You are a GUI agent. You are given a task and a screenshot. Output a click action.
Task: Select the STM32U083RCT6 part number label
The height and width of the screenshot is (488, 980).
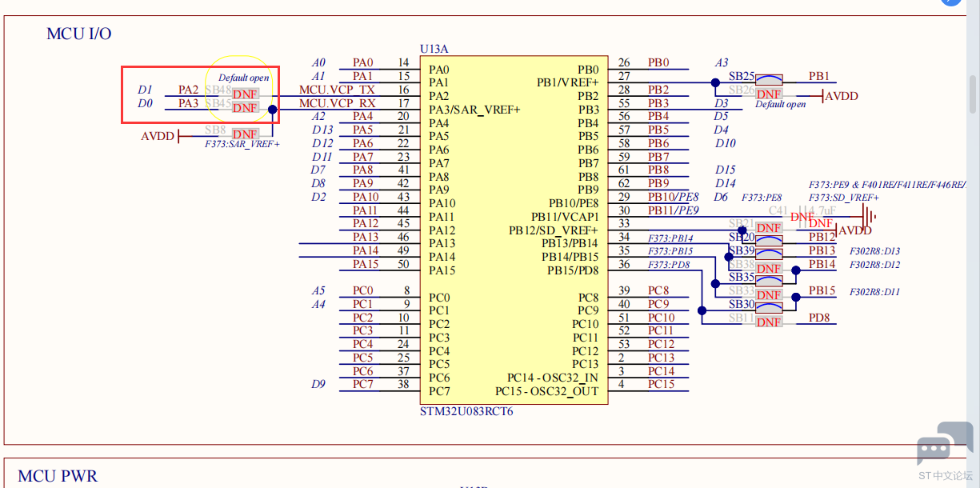tap(466, 412)
